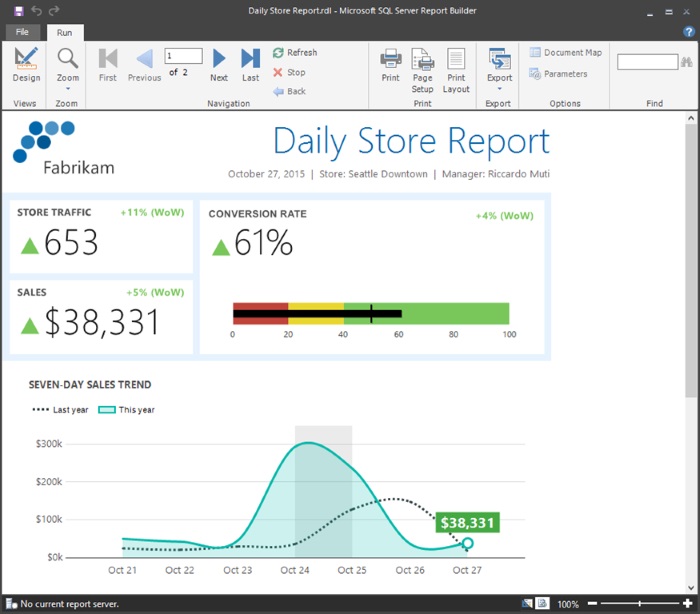Print the report using Print icon

click(x=390, y=64)
